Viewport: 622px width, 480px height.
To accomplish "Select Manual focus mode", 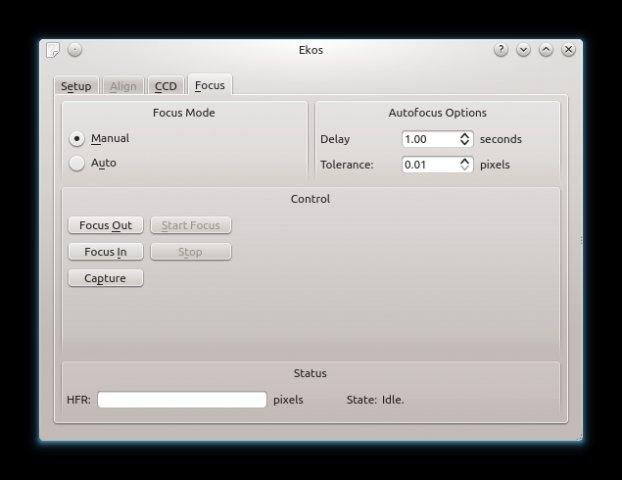I will [x=99, y=139].
